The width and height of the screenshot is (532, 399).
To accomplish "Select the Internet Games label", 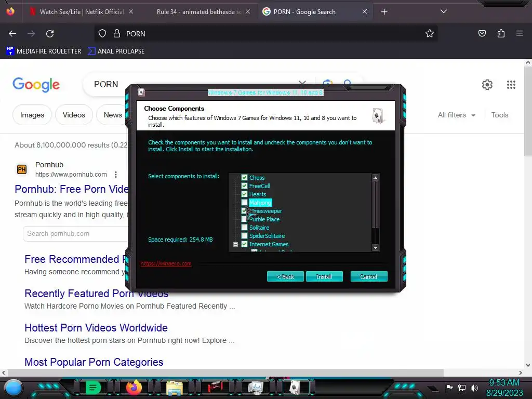I will (x=269, y=244).
